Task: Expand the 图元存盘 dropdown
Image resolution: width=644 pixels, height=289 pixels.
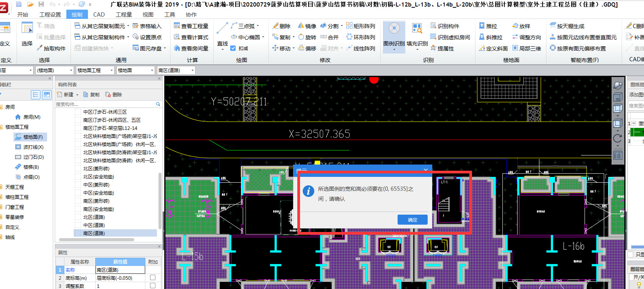Action: [165, 48]
